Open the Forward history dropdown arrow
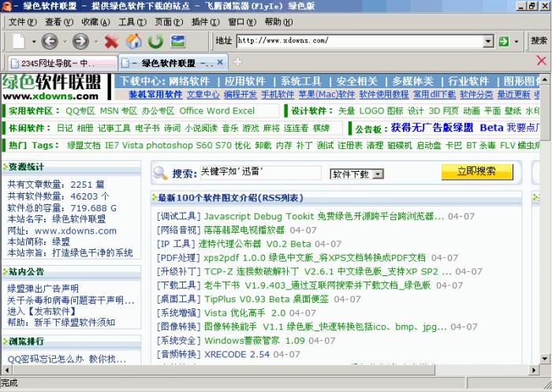This screenshot has height=392, width=552. click(96, 42)
